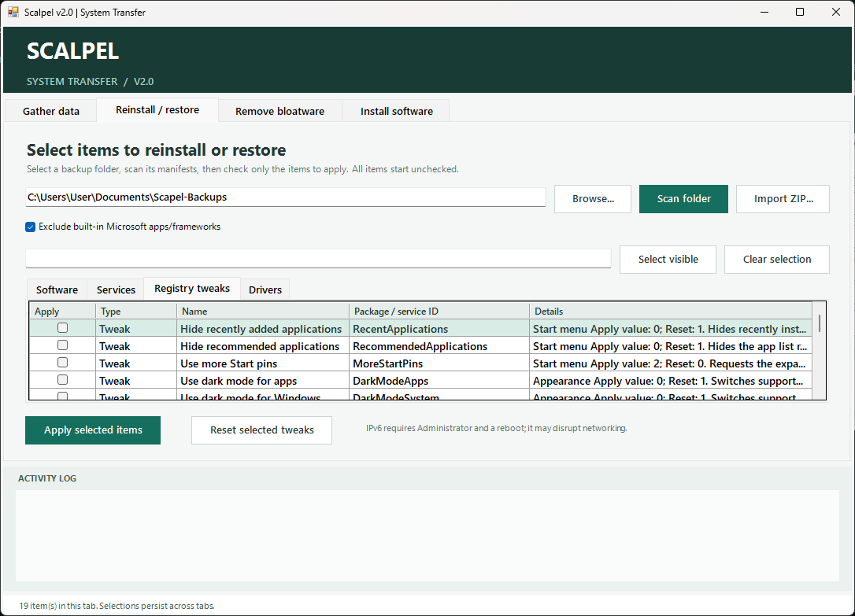This screenshot has width=855, height=616.
Task: Select the Registry tweaks sub-tab
Action: coord(192,288)
